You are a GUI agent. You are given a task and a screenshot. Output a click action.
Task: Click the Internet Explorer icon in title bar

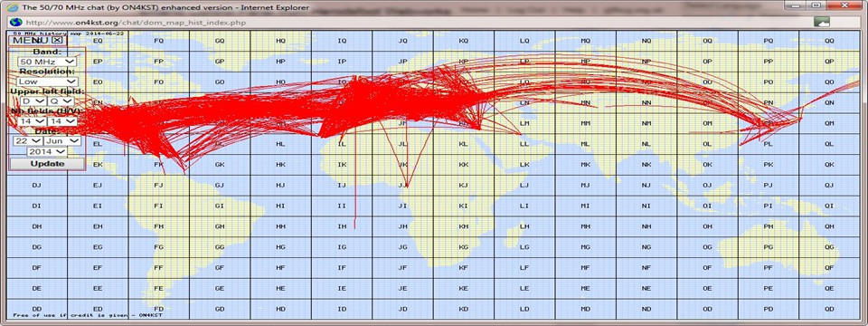(12, 8)
